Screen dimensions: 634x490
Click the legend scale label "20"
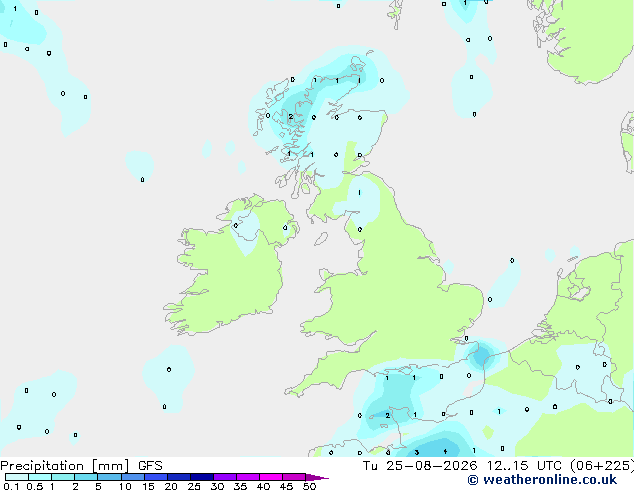pyautogui.click(x=171, y=486)
